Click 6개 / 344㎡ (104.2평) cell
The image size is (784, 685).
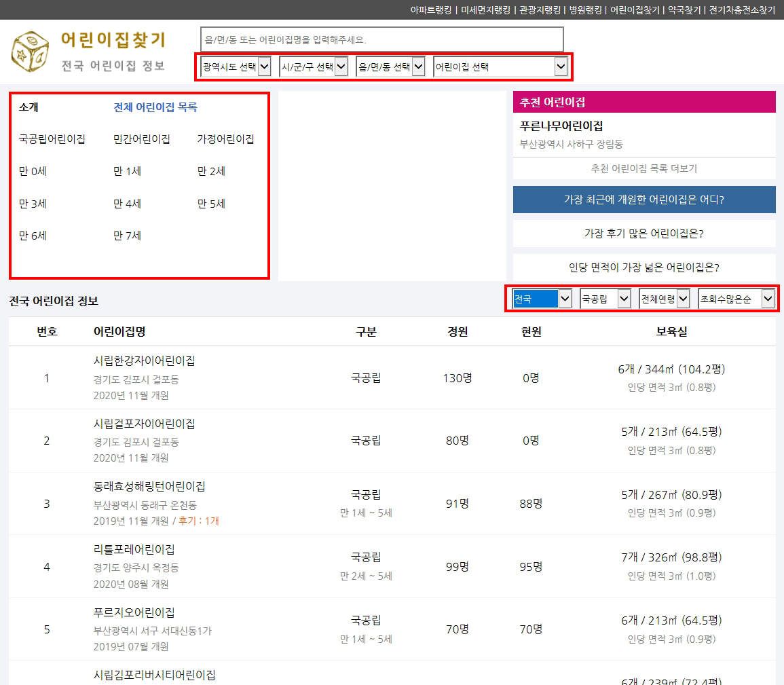click(671, 369)
